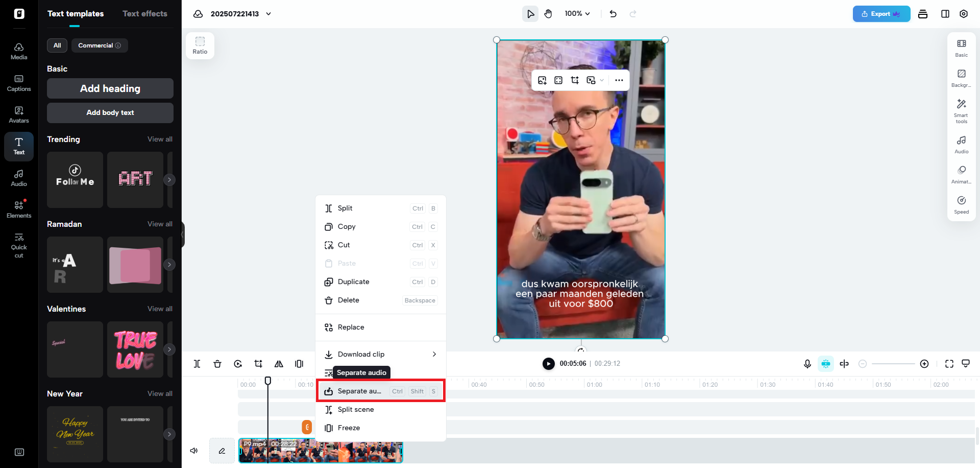Open the layout panel icon in header
980x468 pixels.
coord(945,14)
